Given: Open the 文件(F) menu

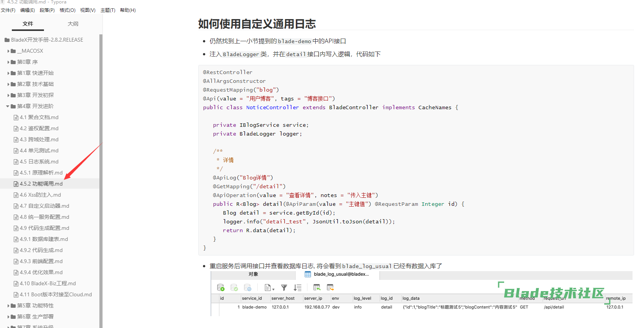Looking at the screenshot, I should coord(8,10).
